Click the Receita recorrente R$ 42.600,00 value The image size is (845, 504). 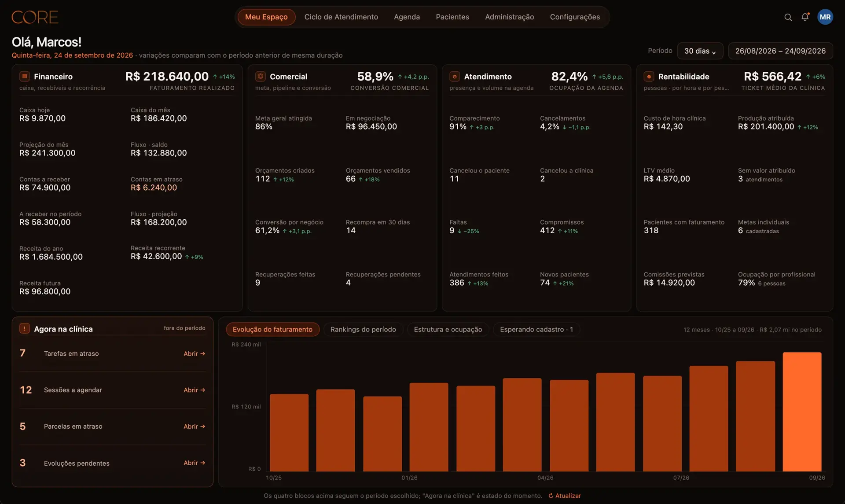coord(156,256)
